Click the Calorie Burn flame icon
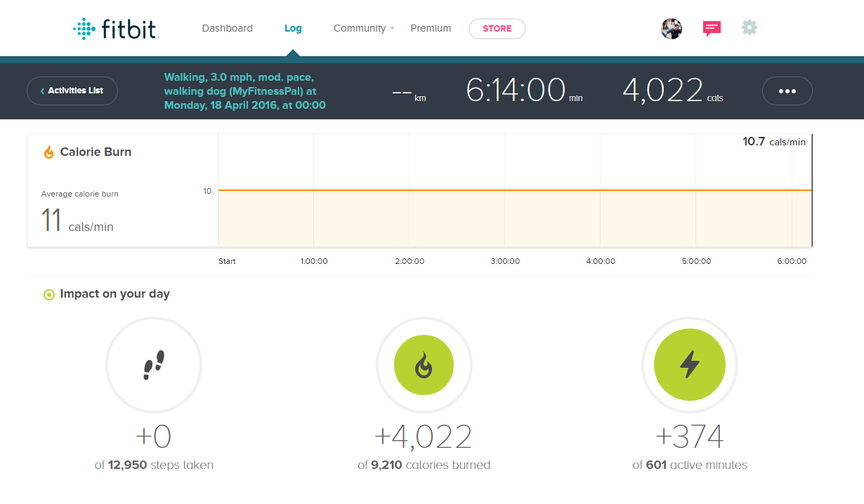Viewport: 864px width, 504px height. pos(48,151)
